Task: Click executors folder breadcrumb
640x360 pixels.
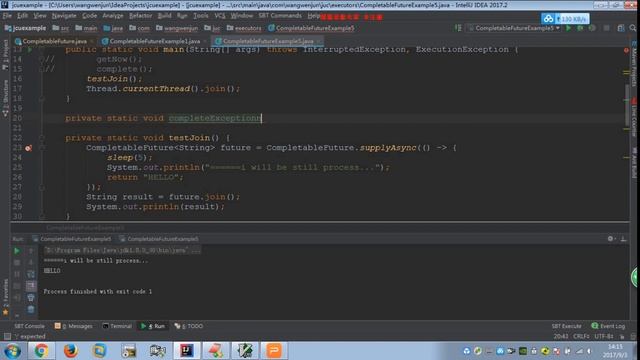Action: [x=244, y=28]
